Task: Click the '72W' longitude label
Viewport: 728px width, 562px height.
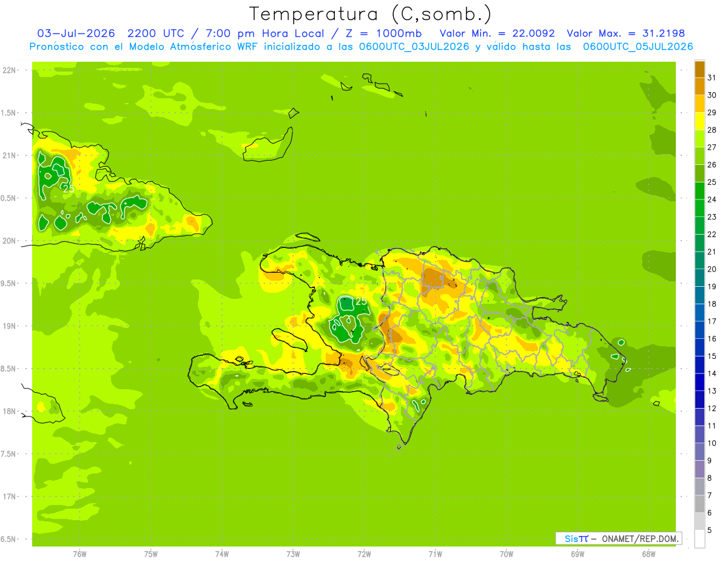Action: [x=364, y=554]
